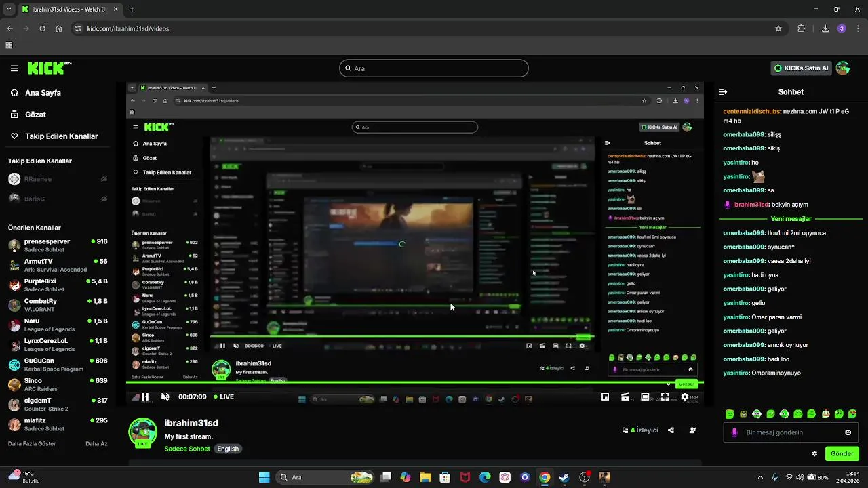868x488 pixels.
Task: Open CombatRy VALORANT channel
Action: [58, 305]
